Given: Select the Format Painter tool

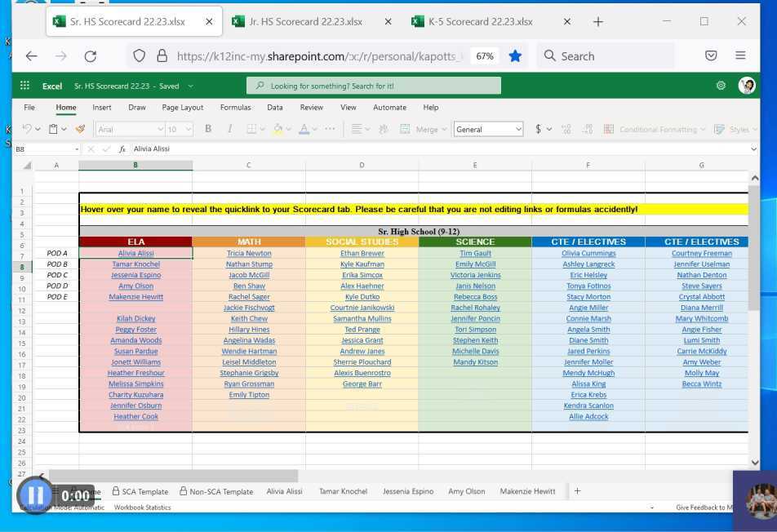Looking at the screenshot, I should coord(79,129).
